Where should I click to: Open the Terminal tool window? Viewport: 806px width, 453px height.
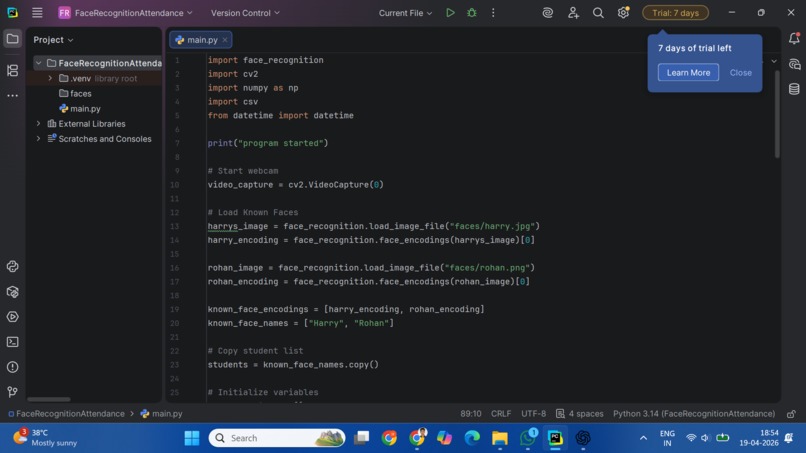coord(12,342)
